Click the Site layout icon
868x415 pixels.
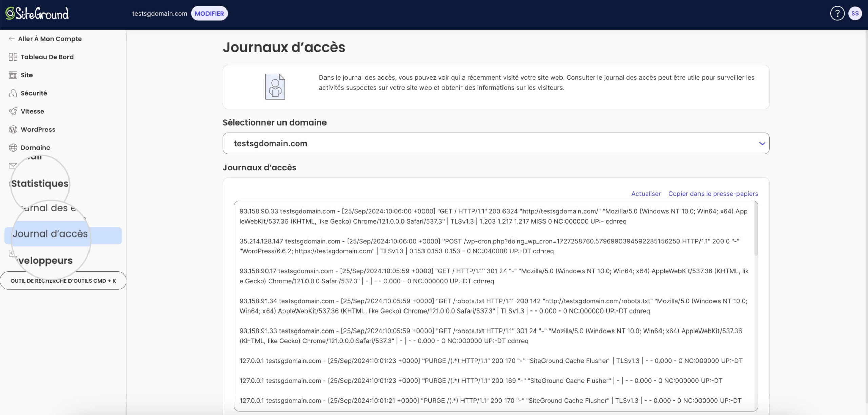click(x=13, y=75)
